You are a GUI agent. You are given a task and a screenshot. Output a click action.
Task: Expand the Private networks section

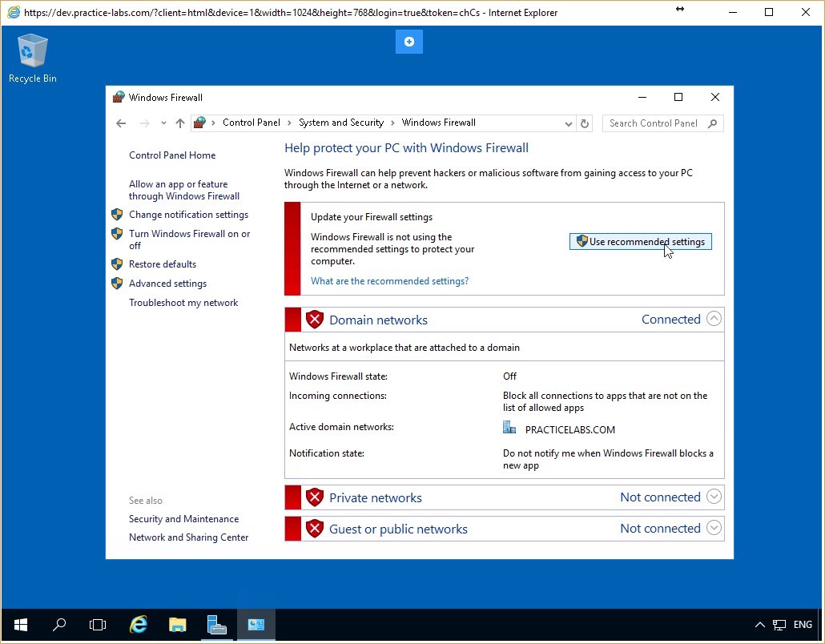714,497
